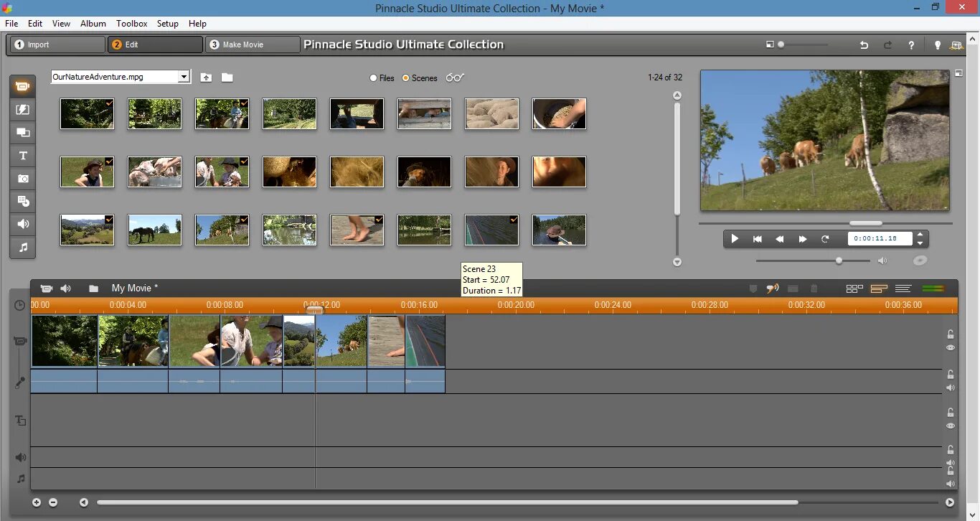Go up one folder level in the album
This screenshot has height=521, width=980.
point(206,78)
